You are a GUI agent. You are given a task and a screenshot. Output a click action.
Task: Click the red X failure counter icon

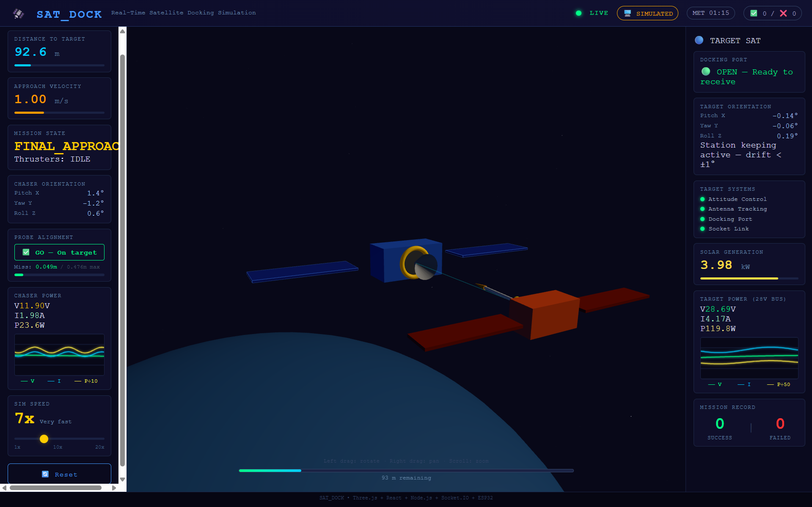coord(783,13)
